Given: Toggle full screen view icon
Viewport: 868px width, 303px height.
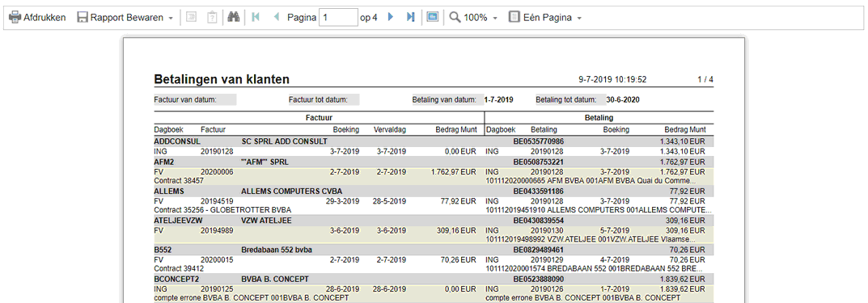Looking at the screenshot, I should [432, 18].
